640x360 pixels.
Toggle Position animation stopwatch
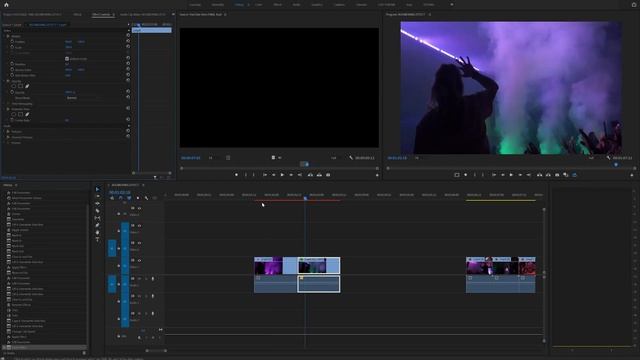12,42
